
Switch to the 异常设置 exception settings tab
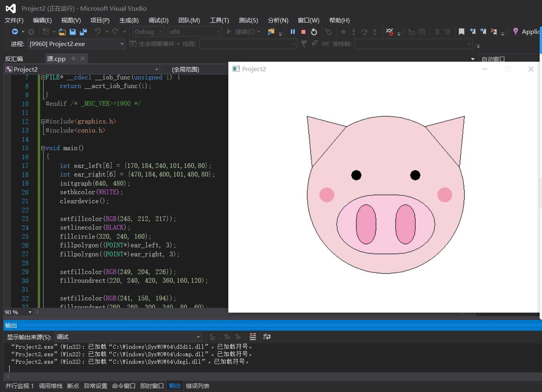(96, 386)
